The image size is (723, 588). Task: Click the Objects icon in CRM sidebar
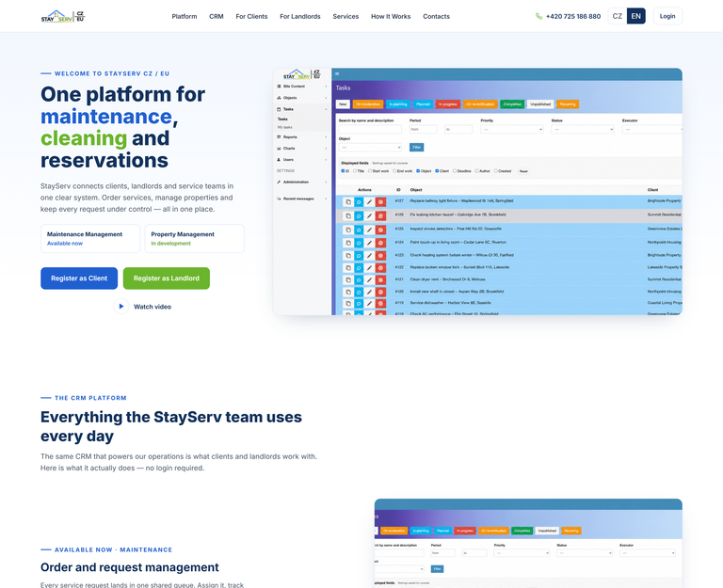(x=279, y=98)
